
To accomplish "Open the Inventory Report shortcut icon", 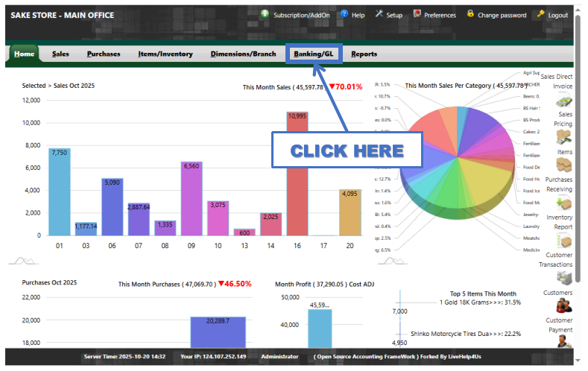I will pyautogui.click(x=563, y=240).
